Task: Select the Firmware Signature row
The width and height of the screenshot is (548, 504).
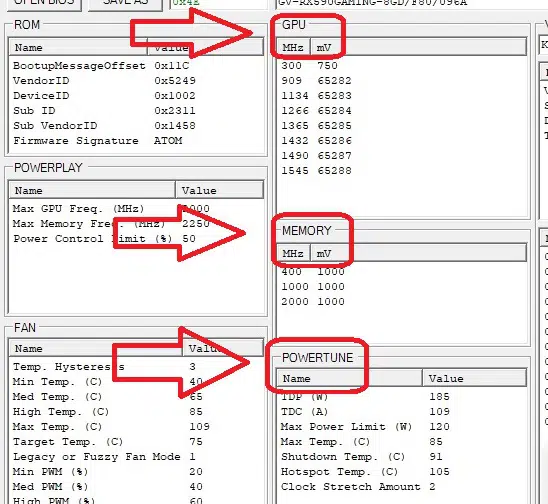Action: 136,141
